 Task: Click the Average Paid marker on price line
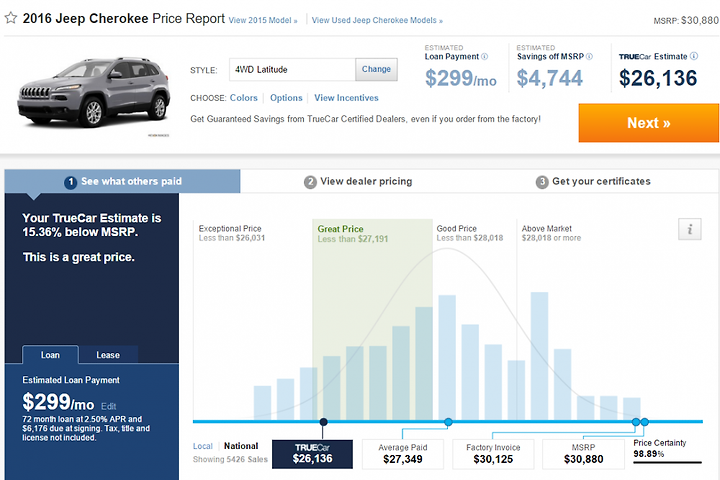click(448, 422)
